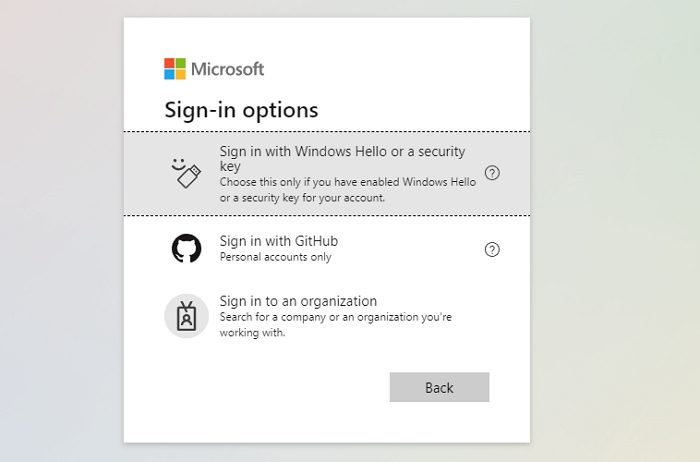Click the GitHub octocat icon
This screenshot has height=462, width=700.
186,248
